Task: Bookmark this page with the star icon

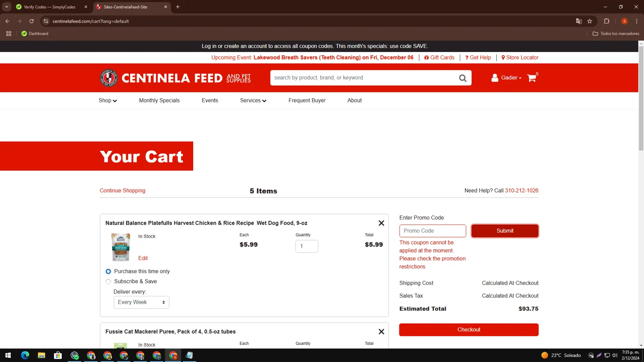Action: pyautogui.click(x=590, y=21)
